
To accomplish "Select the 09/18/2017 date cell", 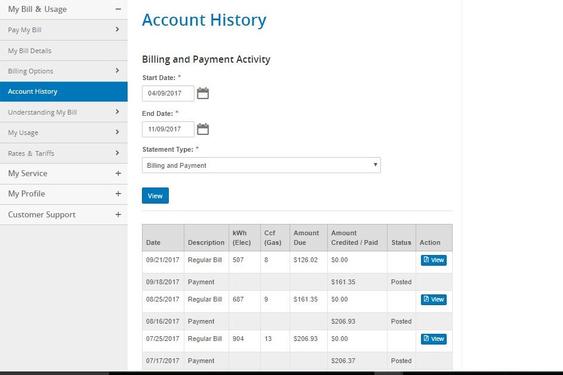I will (x=162, y=282).
